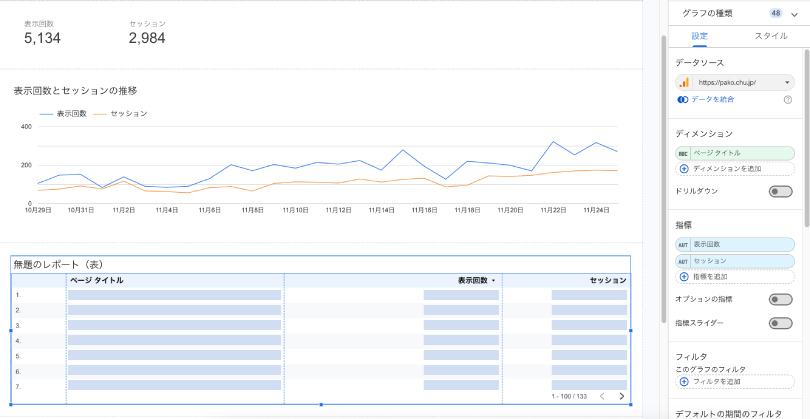810x419 pixels.
Task: Click the plus icon to add filter
Action: point(684,382)
